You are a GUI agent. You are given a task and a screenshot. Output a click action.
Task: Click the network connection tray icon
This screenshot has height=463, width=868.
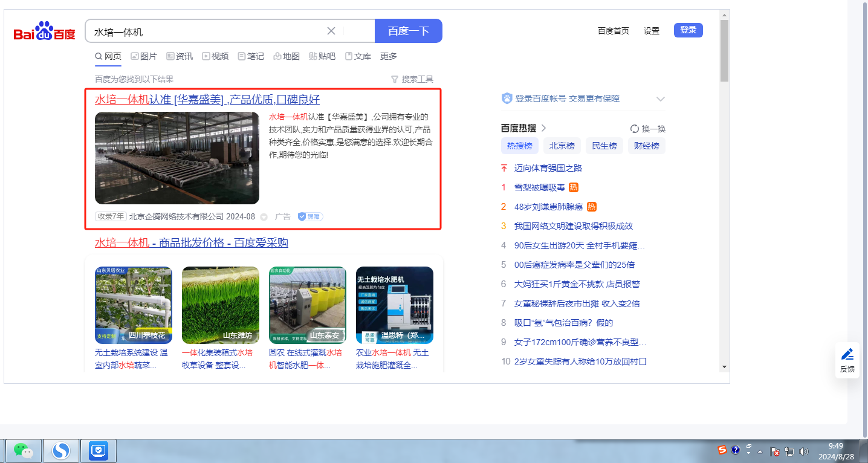(x=789, y=451)
